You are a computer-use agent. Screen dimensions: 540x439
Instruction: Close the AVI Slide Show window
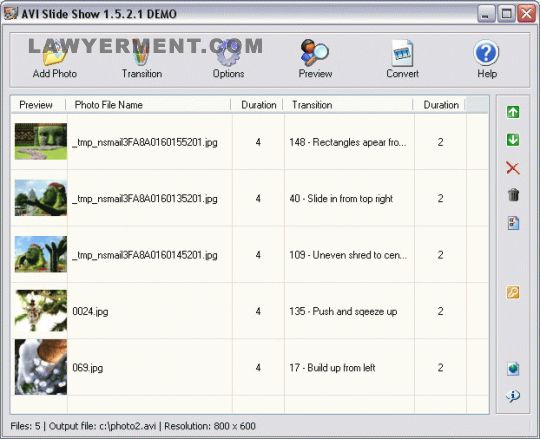pos(527,14)
